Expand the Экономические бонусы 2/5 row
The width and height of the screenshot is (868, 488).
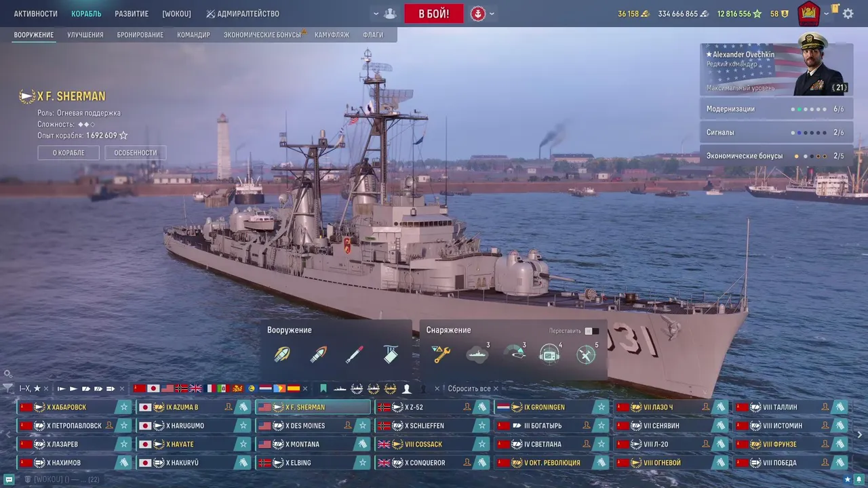click(776, 156)
